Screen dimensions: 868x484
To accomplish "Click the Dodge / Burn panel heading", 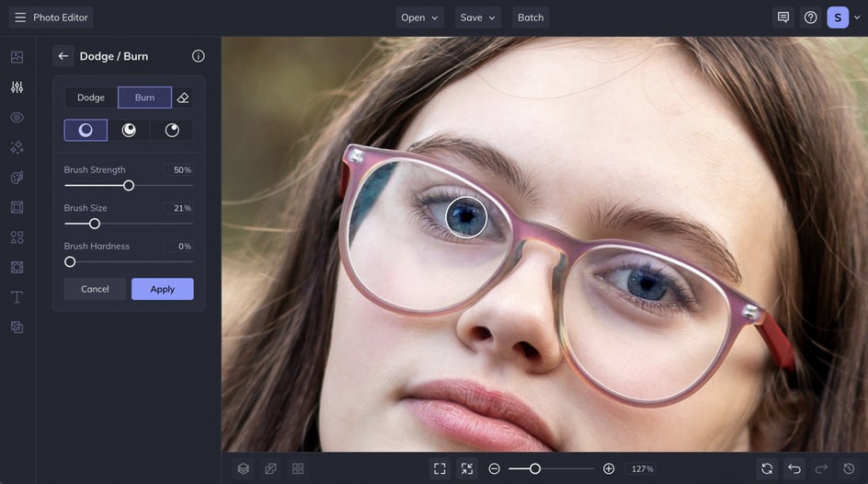I will click(x=113, y=56).
